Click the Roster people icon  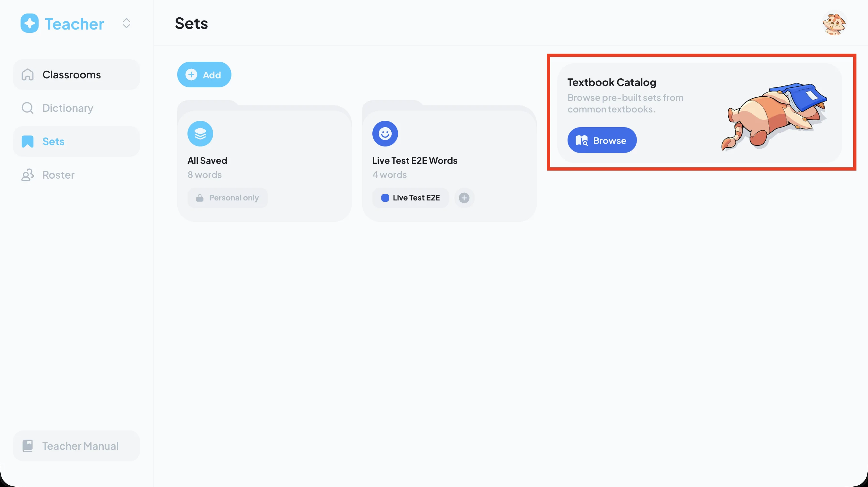click(27, 175)
